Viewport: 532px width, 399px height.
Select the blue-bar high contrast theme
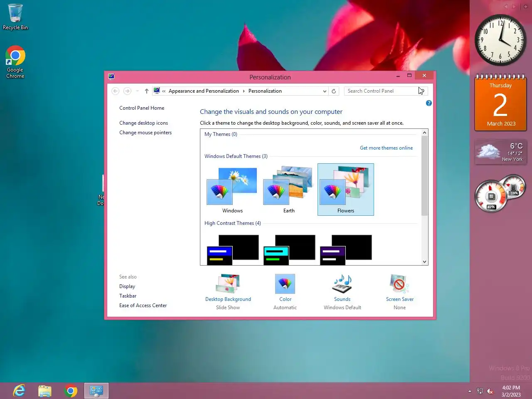tap(232, 250)
